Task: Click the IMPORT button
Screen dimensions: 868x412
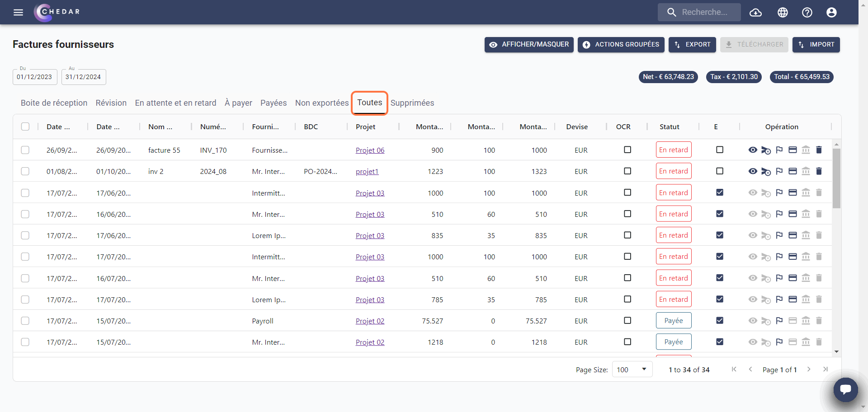Action: point(816,45)
